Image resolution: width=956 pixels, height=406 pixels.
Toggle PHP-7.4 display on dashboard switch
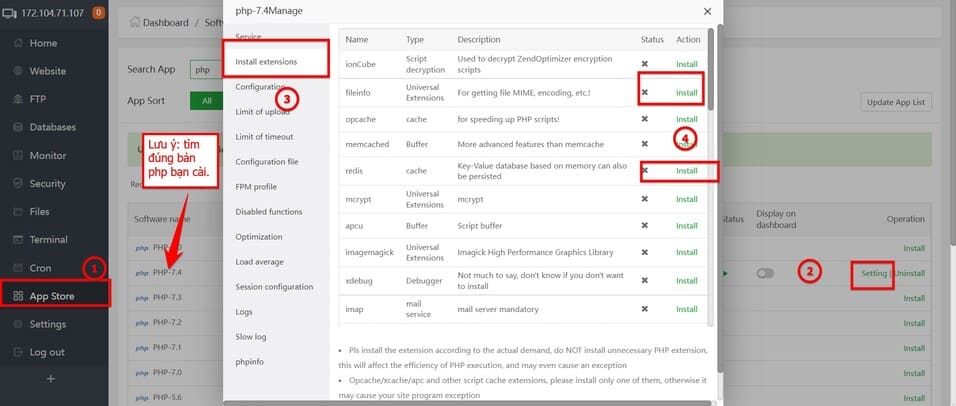(x=765, y=273)
